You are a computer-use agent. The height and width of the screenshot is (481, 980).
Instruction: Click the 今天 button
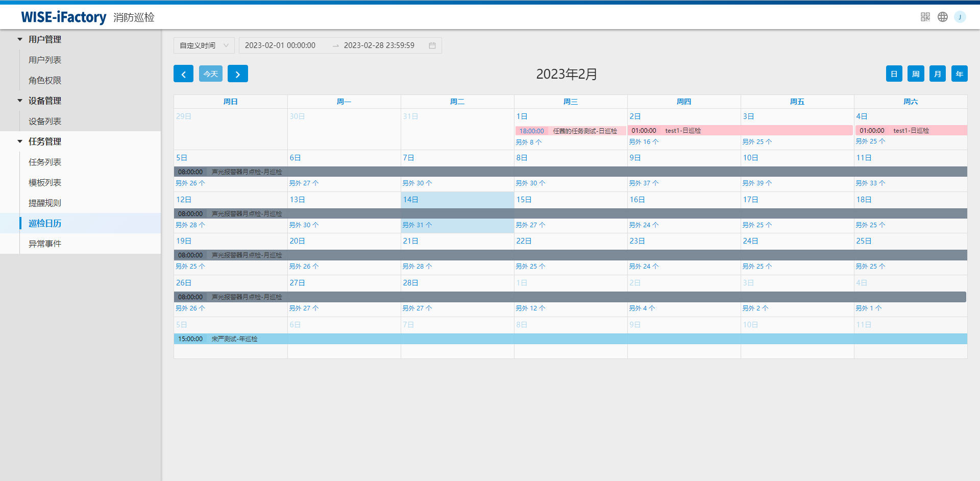[210, 74]
